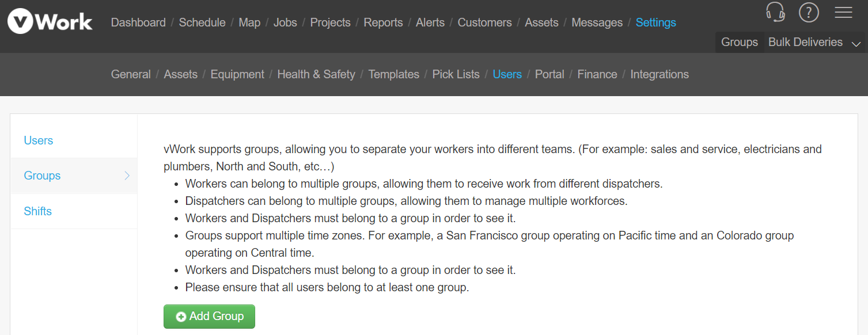
Task: Open the help question mark icon
Action: point(809,12)
